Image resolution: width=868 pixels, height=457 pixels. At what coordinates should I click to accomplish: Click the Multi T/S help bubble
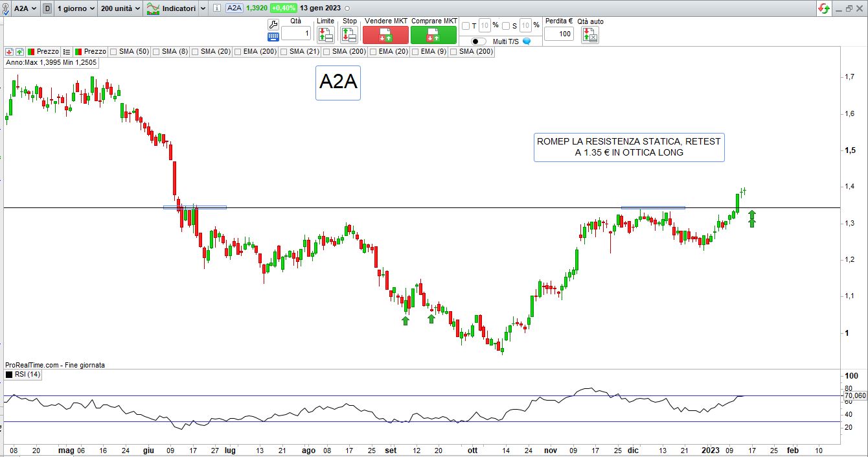(527, 41)
